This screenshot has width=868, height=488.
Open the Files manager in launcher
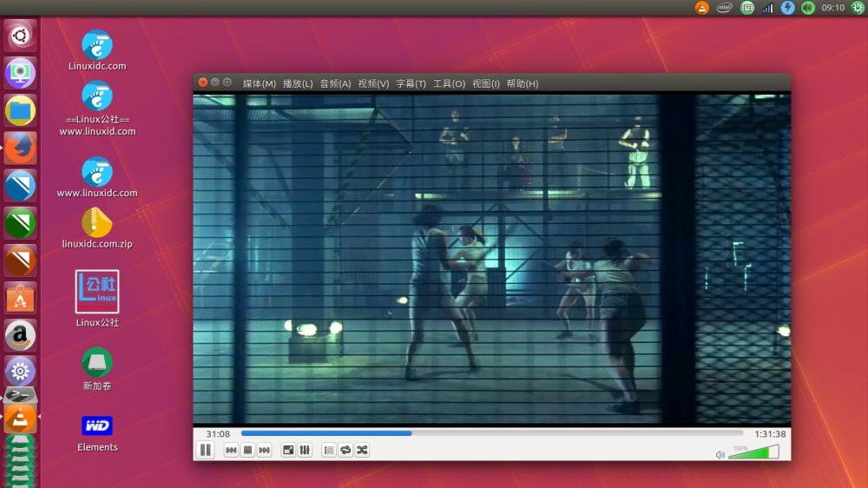click(20, 111)
